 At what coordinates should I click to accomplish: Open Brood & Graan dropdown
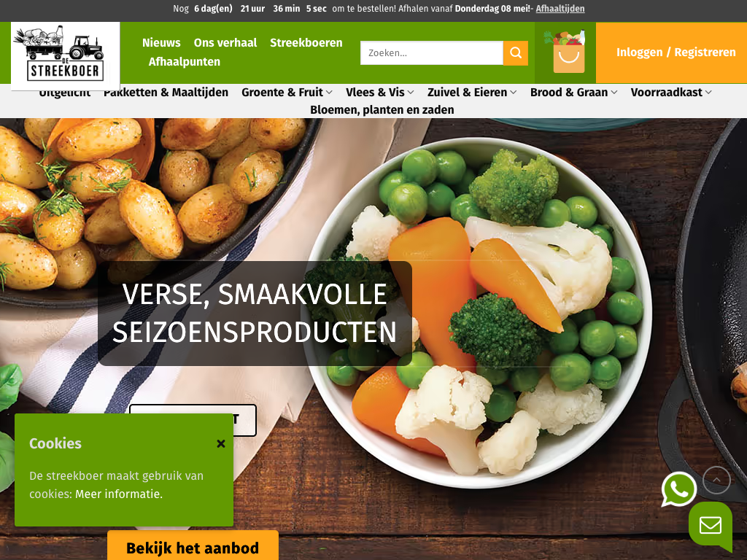coord(573,93)
